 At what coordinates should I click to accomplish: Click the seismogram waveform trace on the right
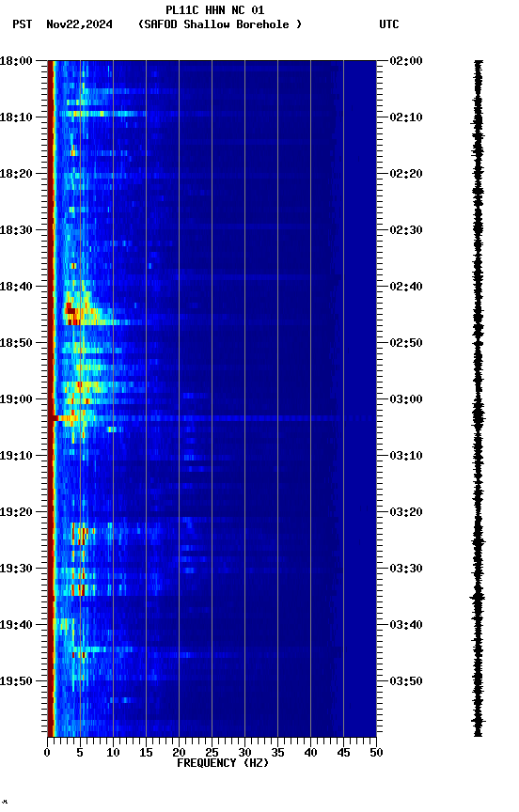tap(478, 398)
